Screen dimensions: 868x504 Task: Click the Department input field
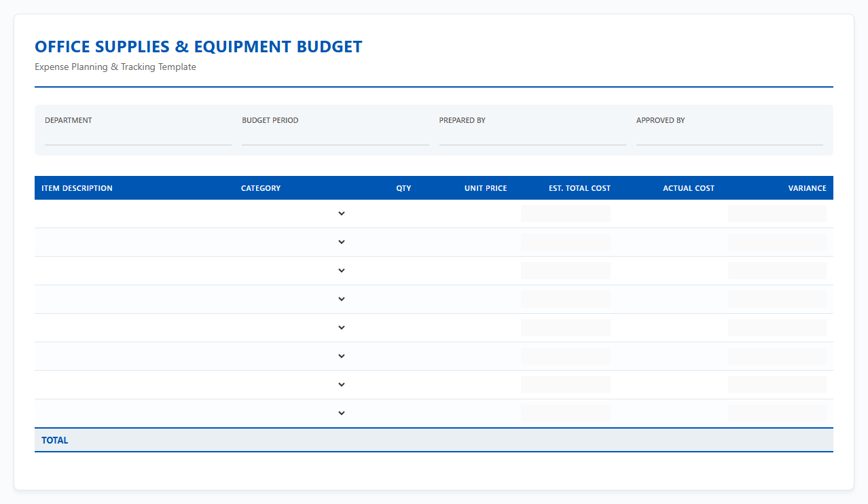pos(138,137)
